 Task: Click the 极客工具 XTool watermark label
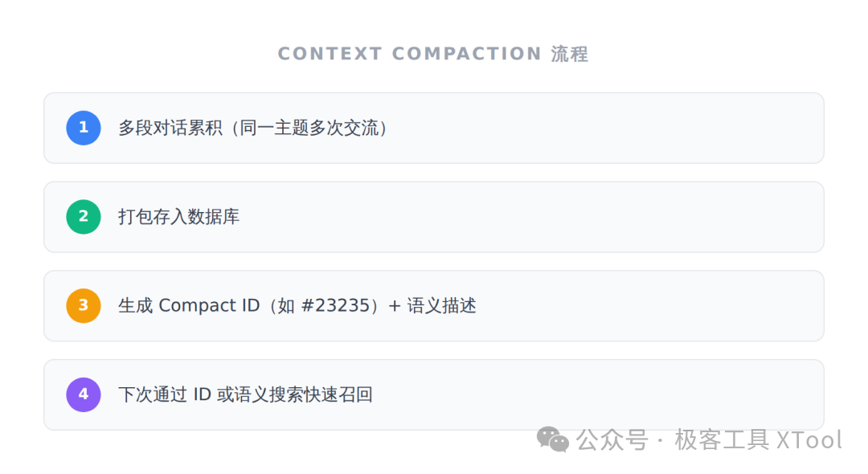pyautogui.click(x=758, y=440)
